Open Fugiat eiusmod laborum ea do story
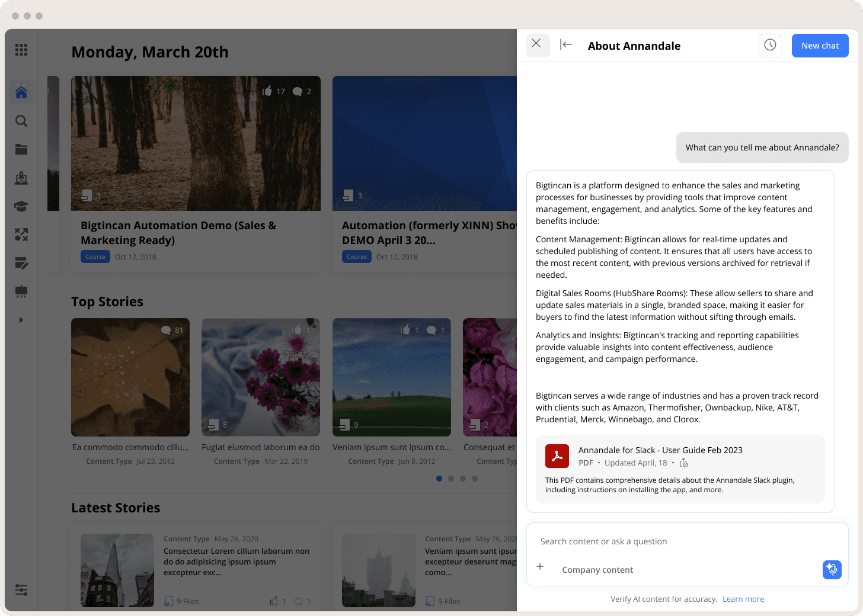863x616 pixels. point(261,448)
